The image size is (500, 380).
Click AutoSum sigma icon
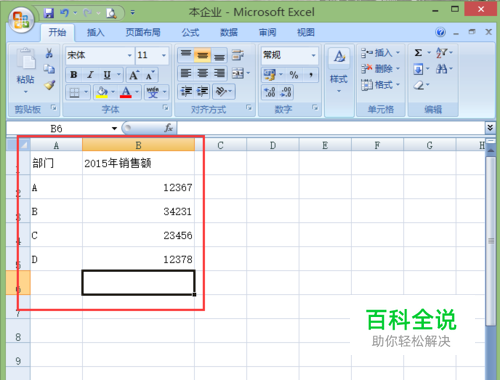coord(418,53)
